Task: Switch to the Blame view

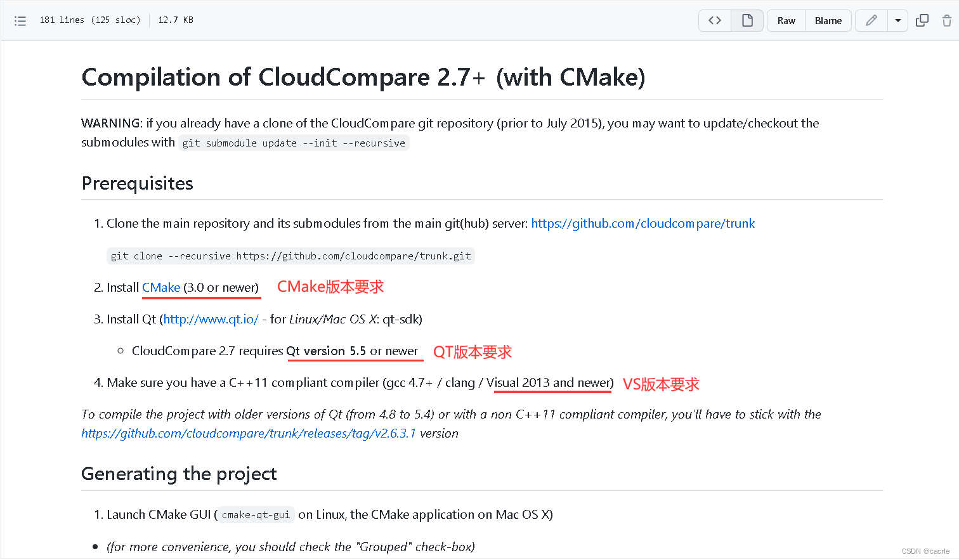Action: tap(828, 20)
